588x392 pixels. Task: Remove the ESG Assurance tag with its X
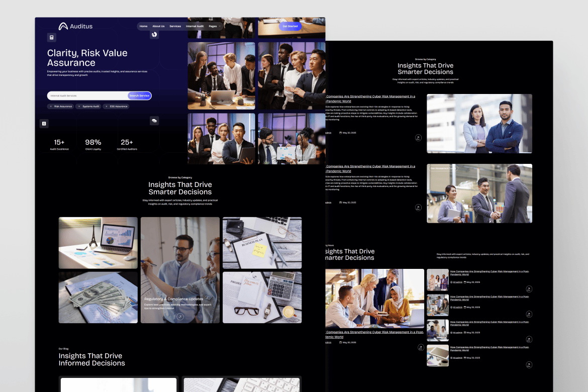pyautogui.click(x=107, y=107)
